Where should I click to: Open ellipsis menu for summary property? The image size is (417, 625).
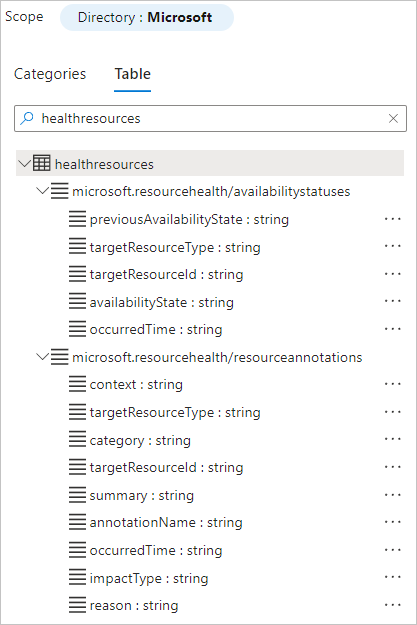[x=392, y=495]
